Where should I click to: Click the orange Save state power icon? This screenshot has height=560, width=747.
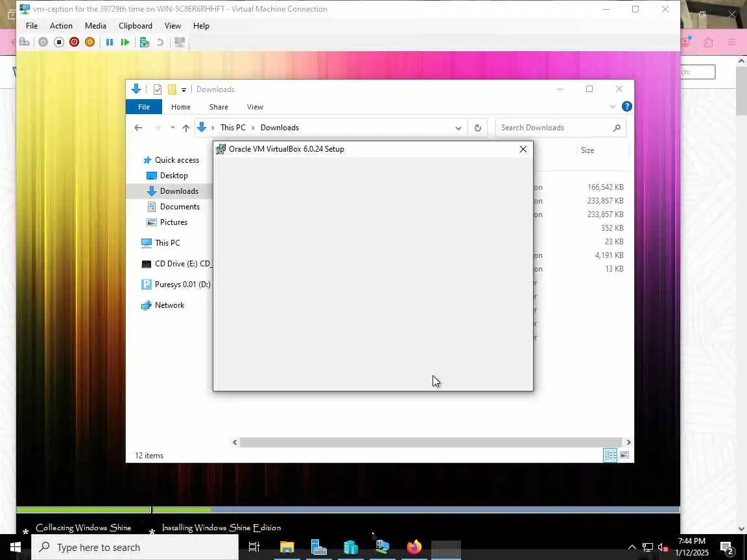(89, 42)
